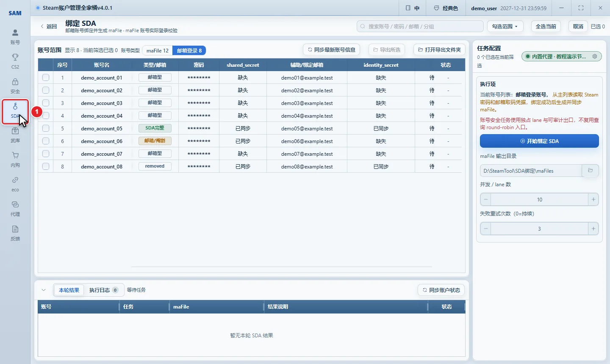This screenshot has width=610, height=364.
Task: Show the 本轮结果 tab
Action: click(x=69, y=290)
